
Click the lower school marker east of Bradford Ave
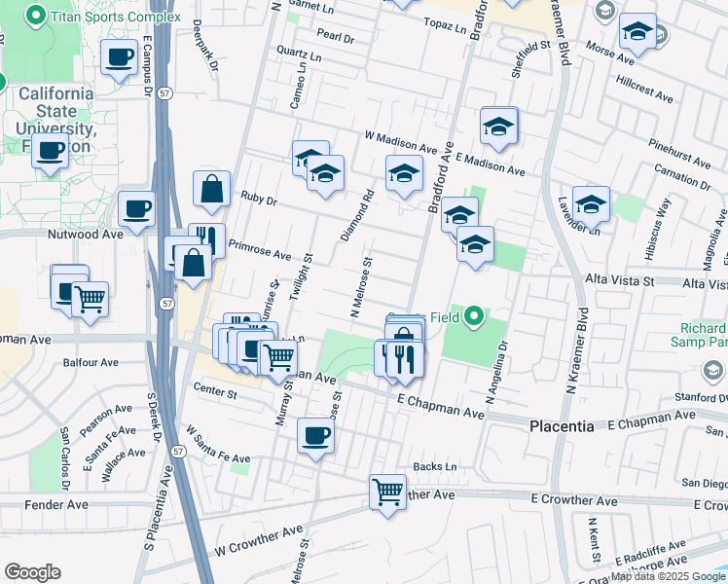(475, 247)
